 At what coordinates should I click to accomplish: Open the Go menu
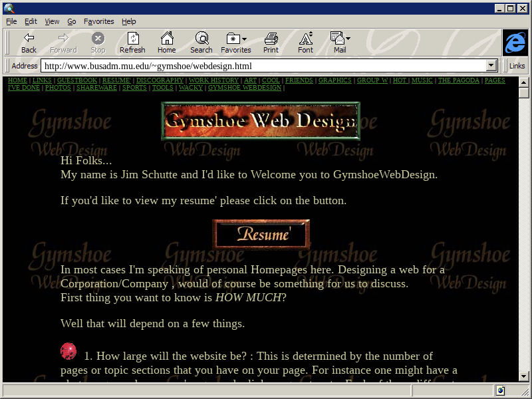(x=71, y=21)
